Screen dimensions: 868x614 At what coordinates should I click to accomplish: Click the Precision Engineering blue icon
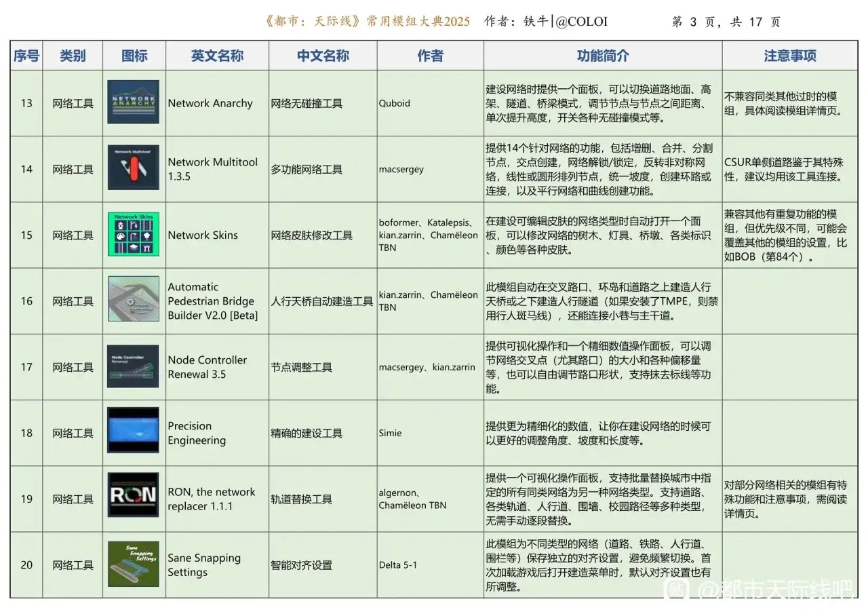pos(133,432)
